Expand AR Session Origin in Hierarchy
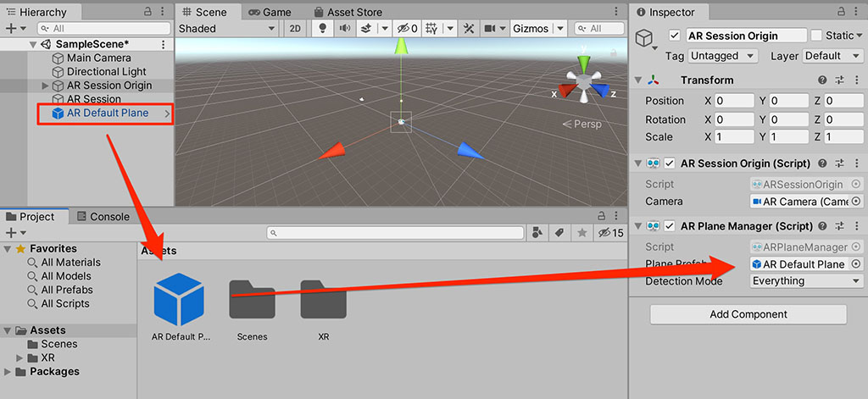The height and width of the screenshot is (399, 868). point(46,86)
